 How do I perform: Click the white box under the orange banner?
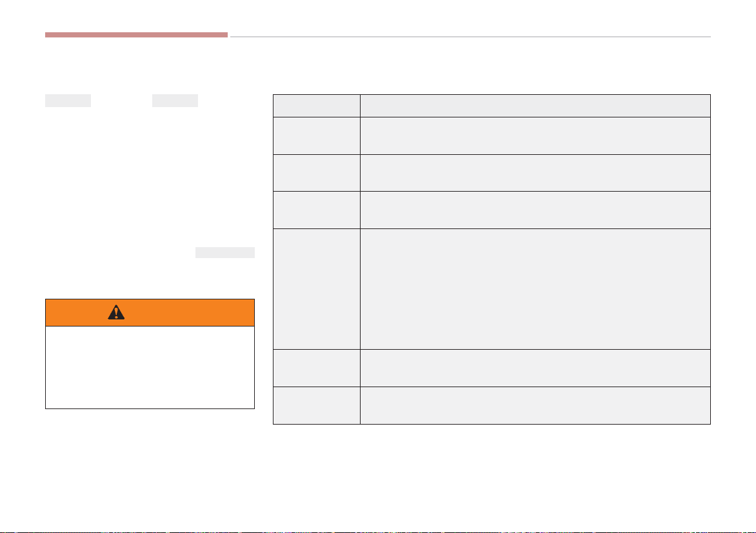150,368
